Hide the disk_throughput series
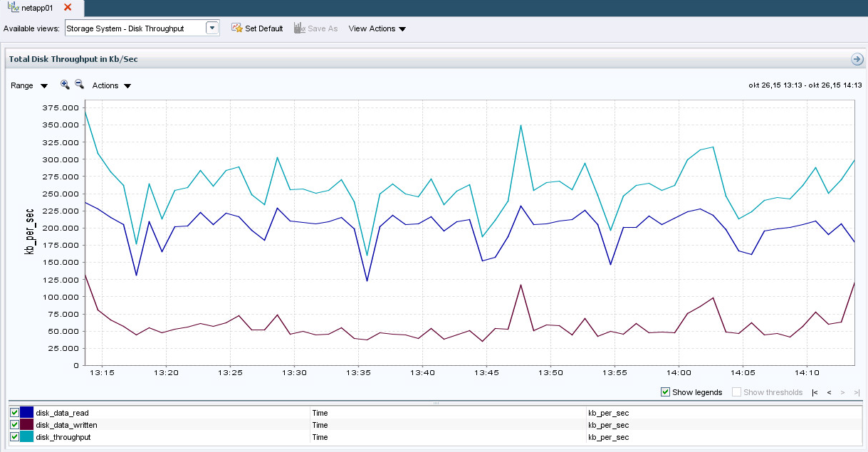This screenshot has height=452, width=868. point(14,437)
